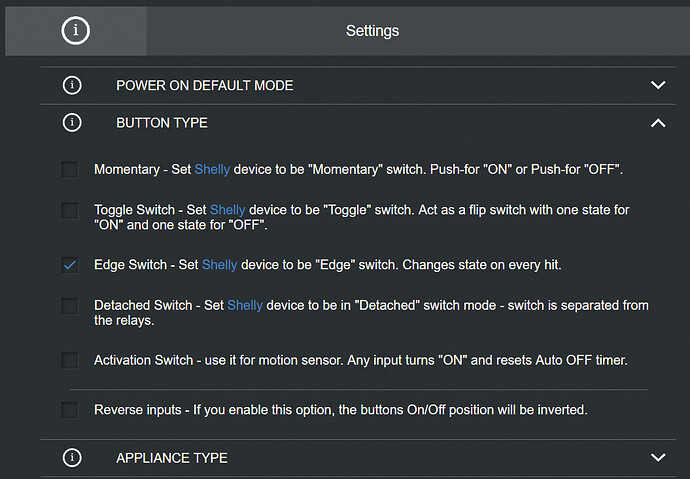Click Shelly link in Detached Switch description
Image resolution: width=690 pixels, height=479 pixels.
[245, 305]
